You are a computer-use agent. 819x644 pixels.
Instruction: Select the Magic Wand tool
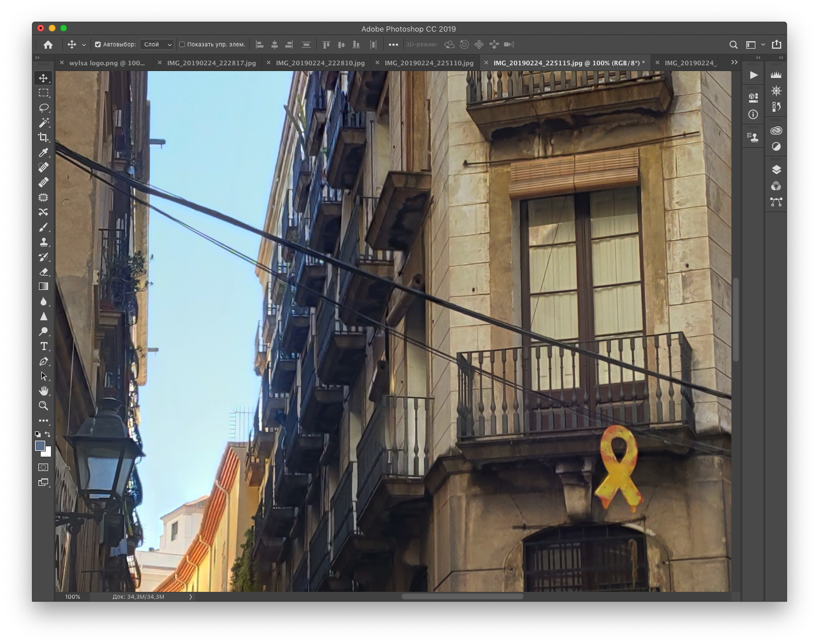point(44,123)
